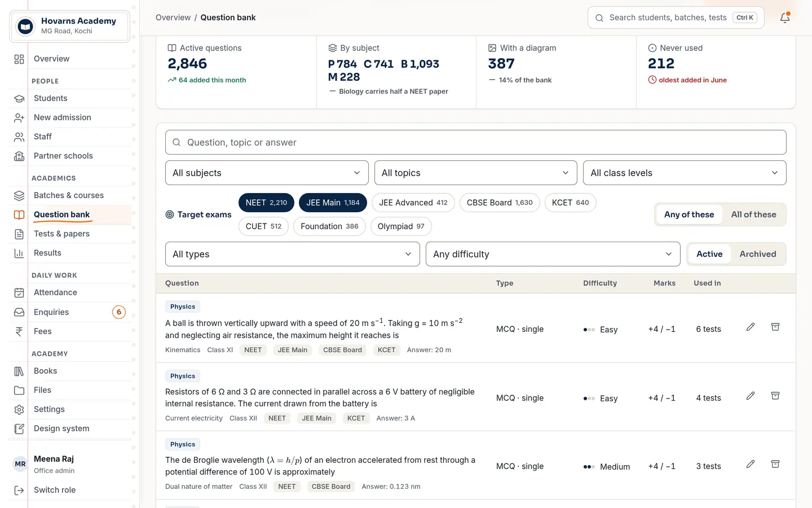The height and width of the screenshot is (508, 812).
Task: Open the Enquiries page
Action: pos(70,312)
